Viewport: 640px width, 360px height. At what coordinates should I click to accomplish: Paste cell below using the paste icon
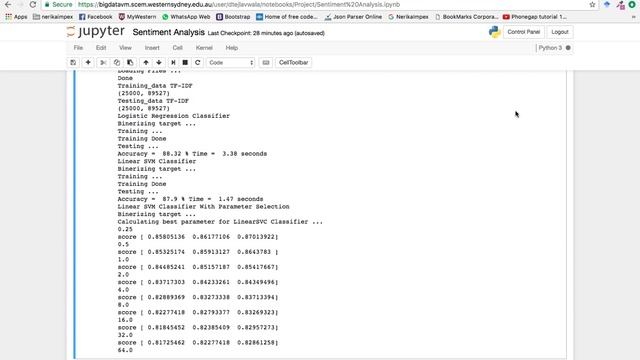130,62
